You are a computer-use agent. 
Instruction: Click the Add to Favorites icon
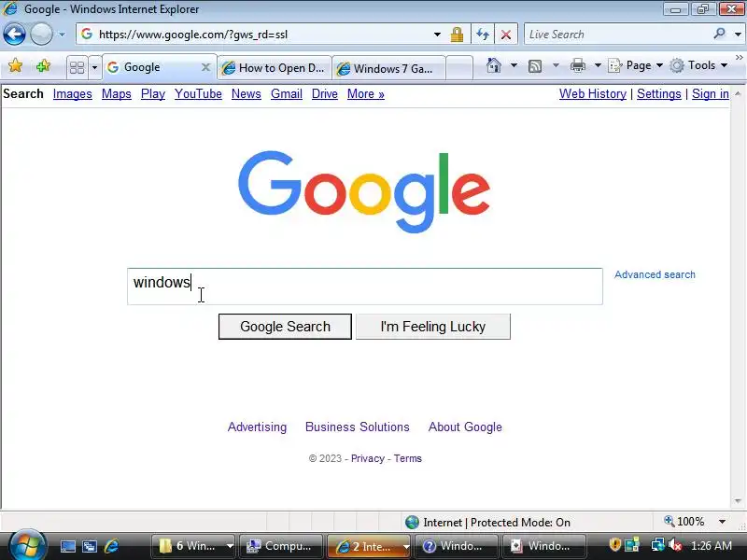click(x=43, y=65)
